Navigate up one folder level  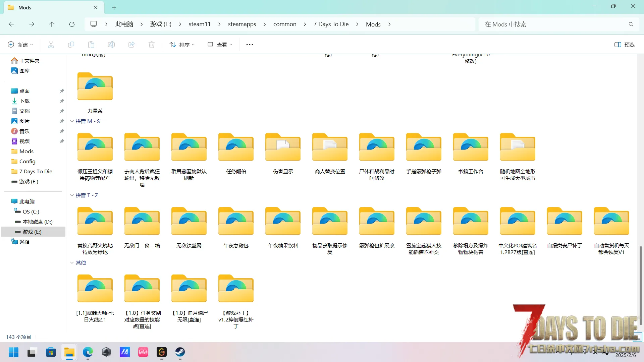(x=52, y=24)
